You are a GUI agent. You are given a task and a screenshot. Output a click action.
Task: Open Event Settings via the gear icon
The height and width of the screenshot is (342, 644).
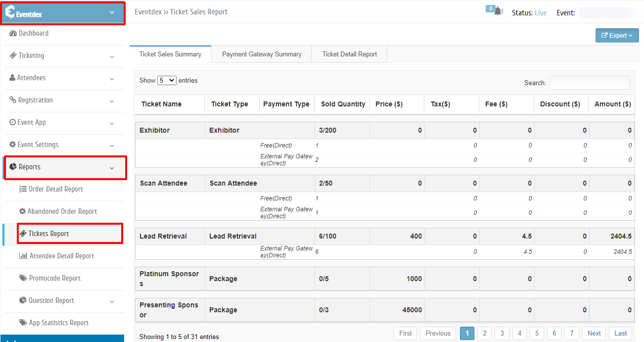click(x=12, y=145)
